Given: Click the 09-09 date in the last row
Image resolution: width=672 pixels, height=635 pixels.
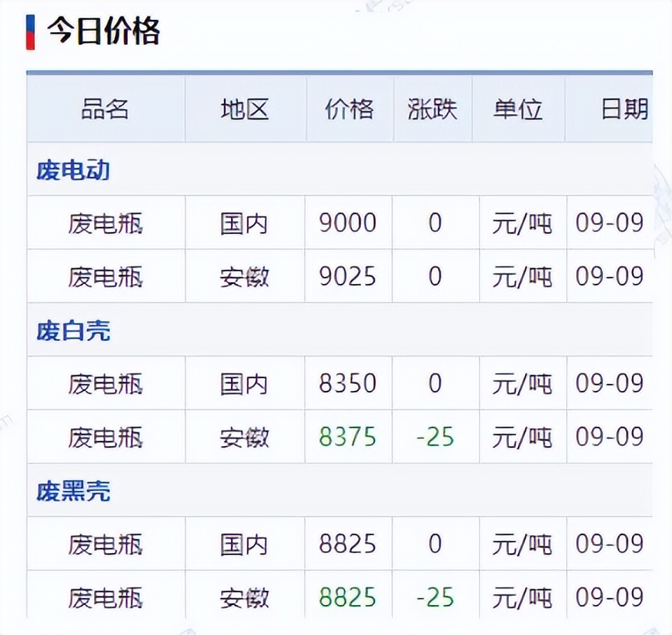Looking at the screenshot, I should click(x=611, y=597).
